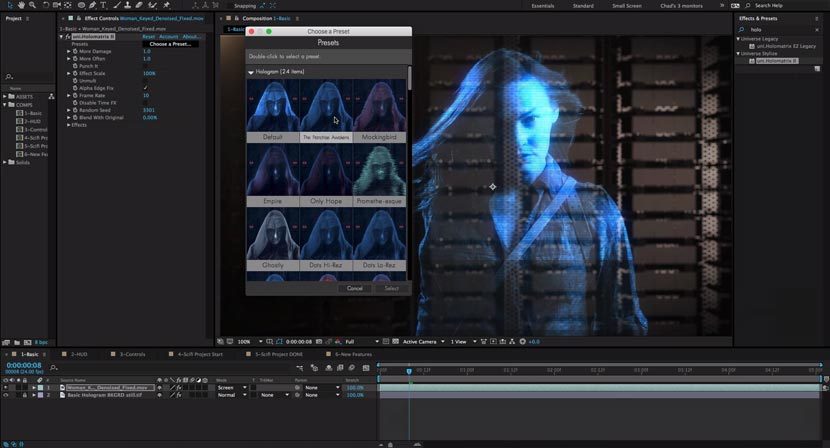The width and height of the screenshot is (830, 448).
Task: Expand the ASSETS folder
Action: tap(5, 96)
